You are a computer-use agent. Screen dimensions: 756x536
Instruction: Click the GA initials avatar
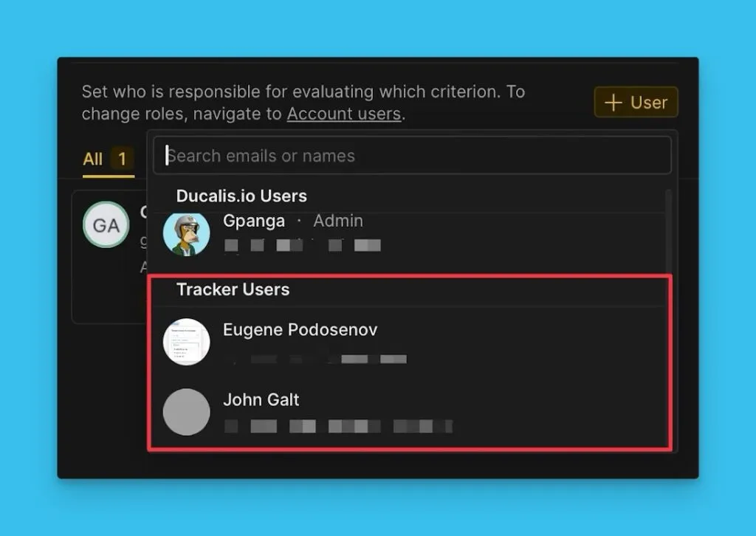click(x=106, y=225)
